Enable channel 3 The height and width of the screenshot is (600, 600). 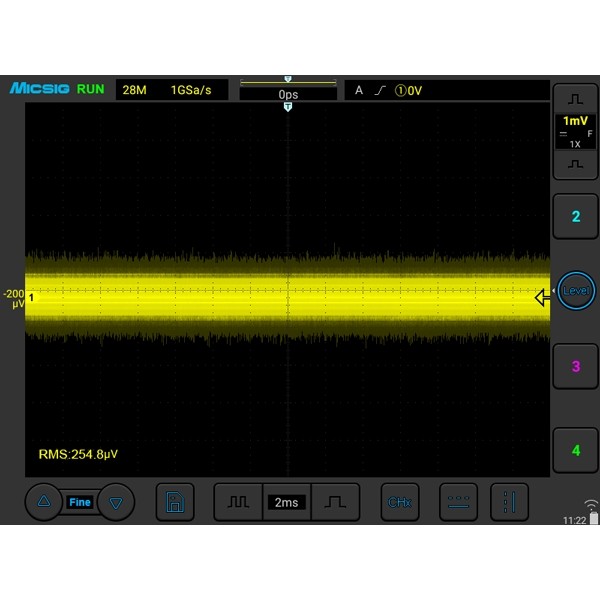(575, 366)
